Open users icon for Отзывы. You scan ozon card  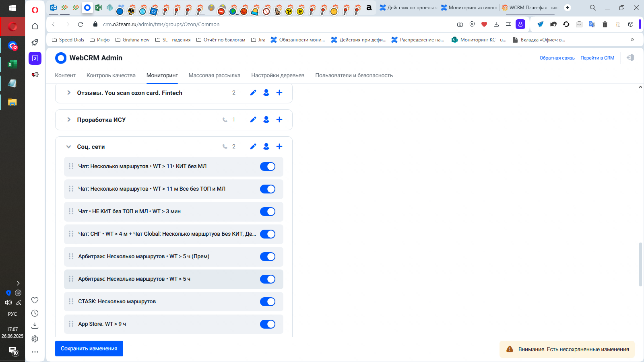(x=266, y=93)
